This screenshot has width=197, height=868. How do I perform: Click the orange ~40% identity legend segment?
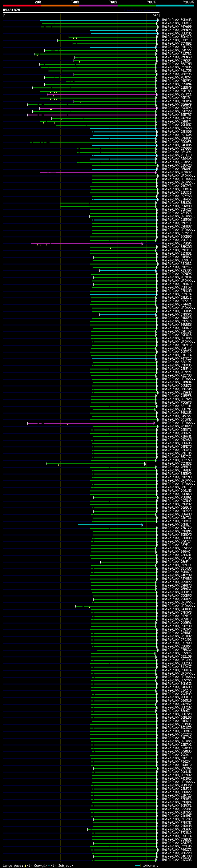pos(60,6)
